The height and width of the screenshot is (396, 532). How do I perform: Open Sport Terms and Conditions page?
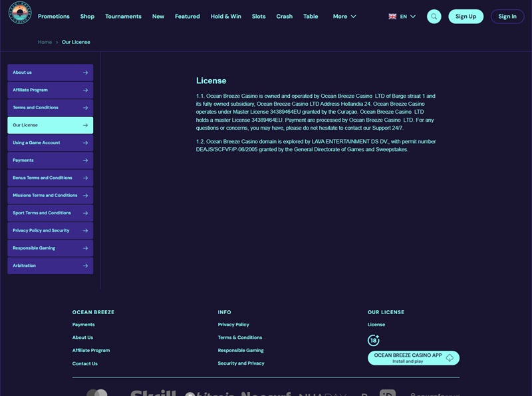point(51,213)
